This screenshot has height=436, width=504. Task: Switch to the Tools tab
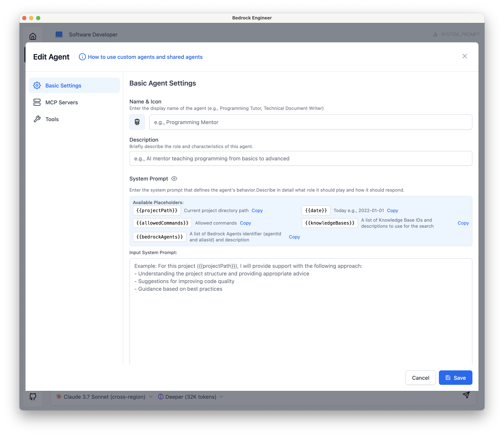point(52,119)
